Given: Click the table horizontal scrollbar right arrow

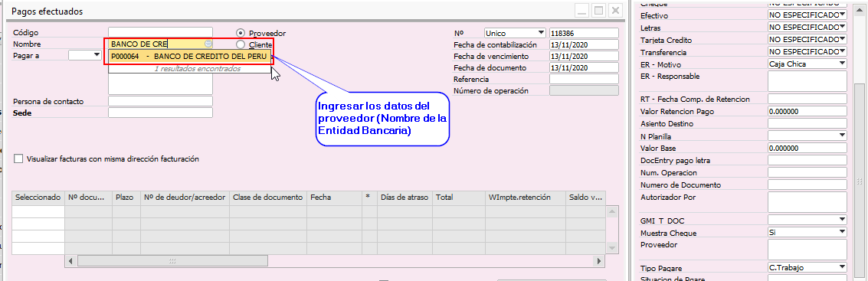Looking at the screenshot, I should click(x=599, y=260).
